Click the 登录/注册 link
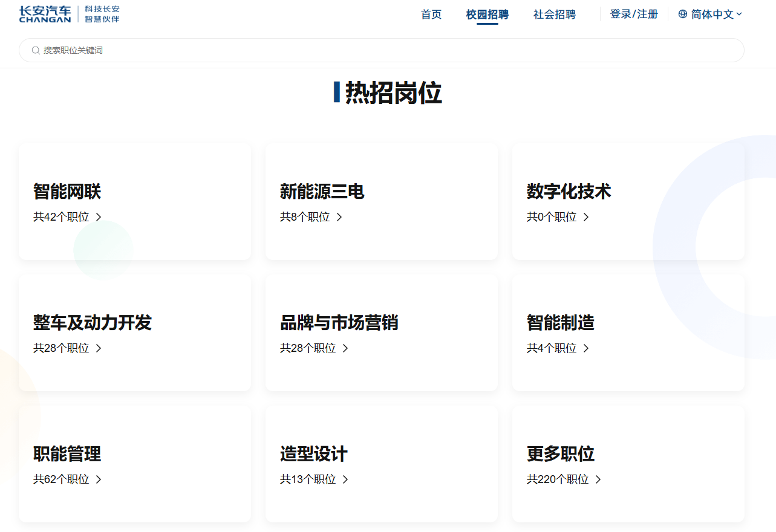 (x=633, y=13)
